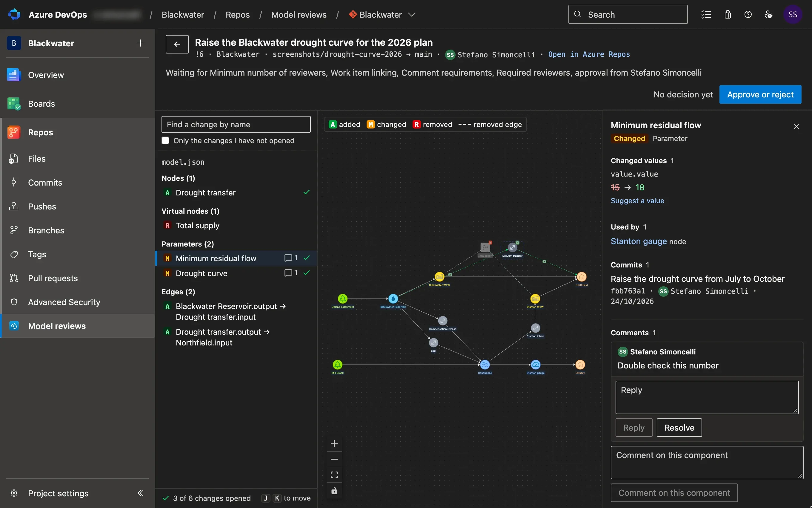Close the Minimum residual flow panel
812x508 pixels.
click(x=796, y=126)
